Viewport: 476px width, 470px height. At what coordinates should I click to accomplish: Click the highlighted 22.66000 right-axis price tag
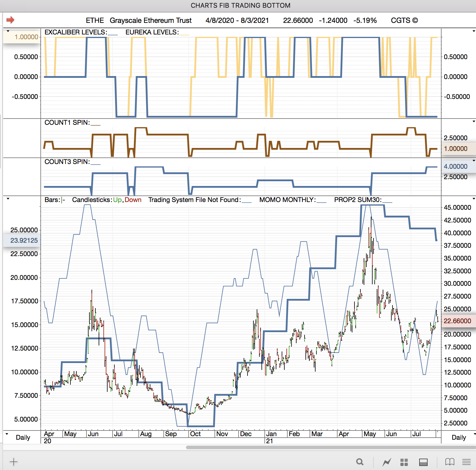coord(458,321)
